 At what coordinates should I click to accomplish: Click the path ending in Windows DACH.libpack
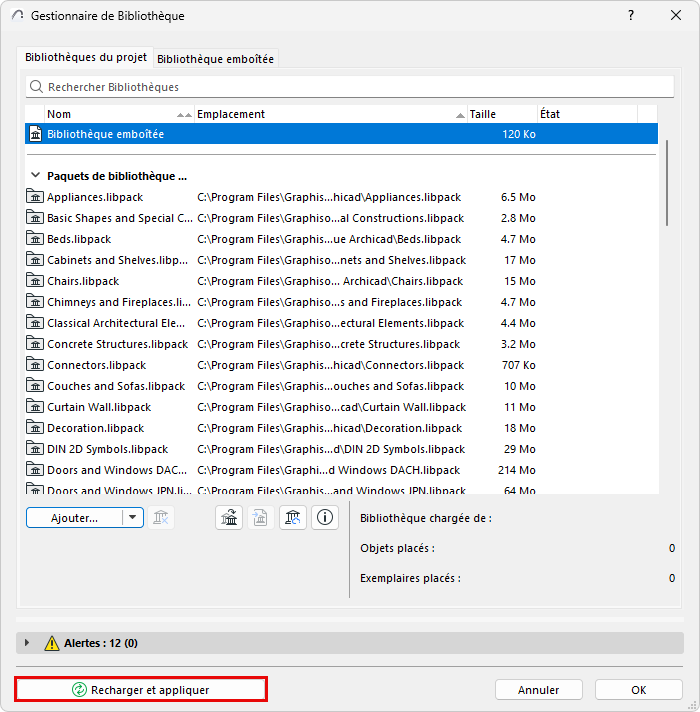pos(329,470)
